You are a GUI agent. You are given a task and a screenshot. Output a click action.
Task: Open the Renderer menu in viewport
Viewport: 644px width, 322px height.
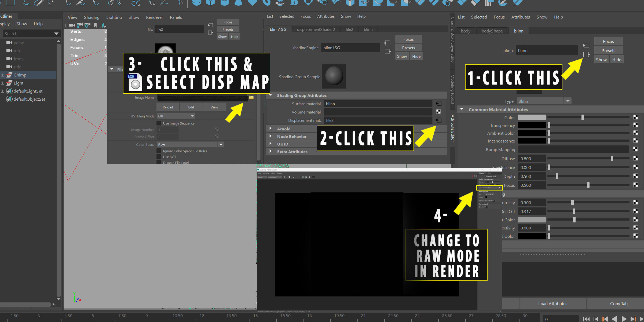pyautogui.click(x=154, y=17)
